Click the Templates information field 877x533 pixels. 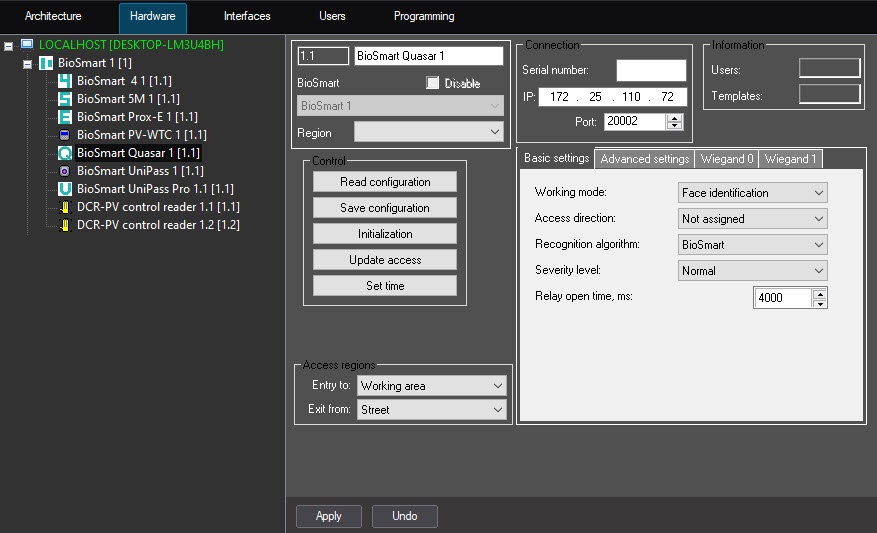click(x=829, y=94)
